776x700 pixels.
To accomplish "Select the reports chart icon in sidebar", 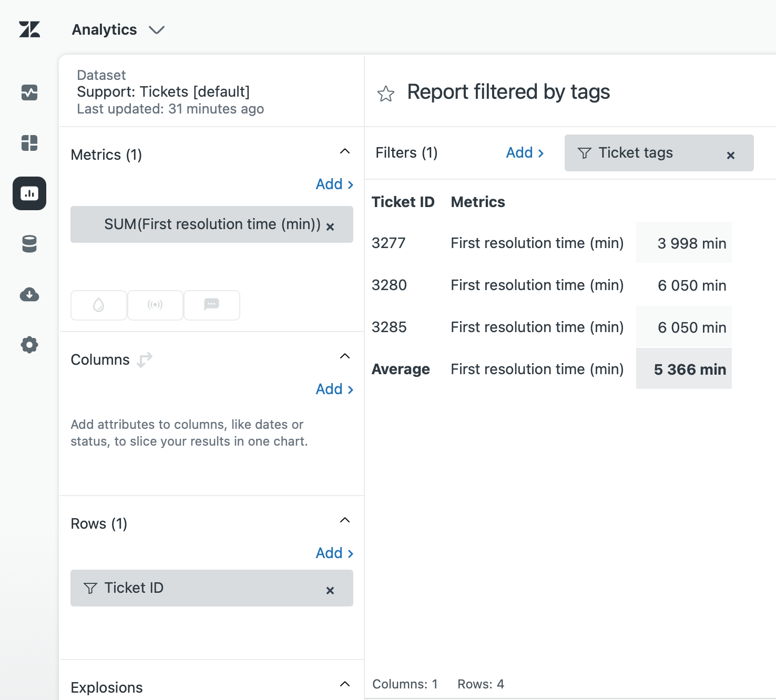I will (x=29, y=193).
